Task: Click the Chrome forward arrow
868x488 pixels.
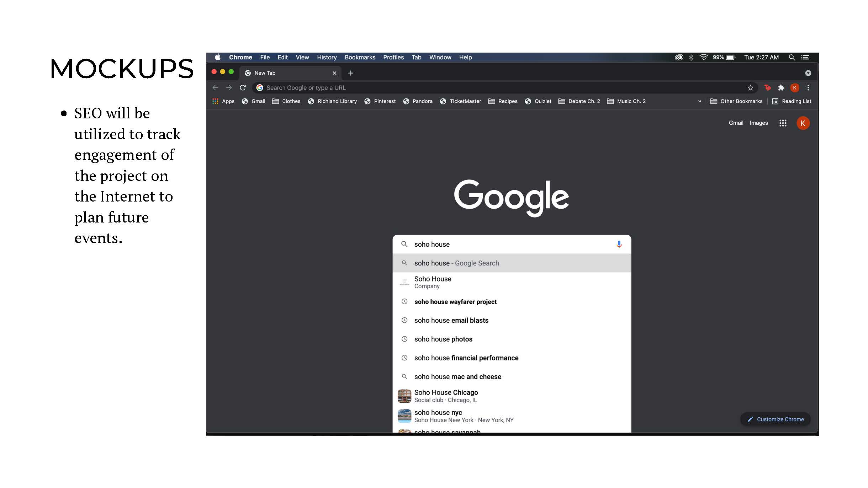Action: point(229,87)
